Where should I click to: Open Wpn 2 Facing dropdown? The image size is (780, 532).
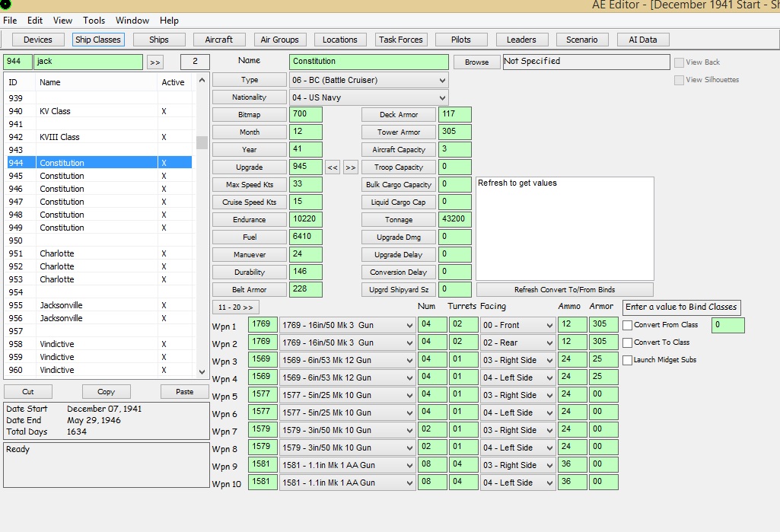pos(518,343)
